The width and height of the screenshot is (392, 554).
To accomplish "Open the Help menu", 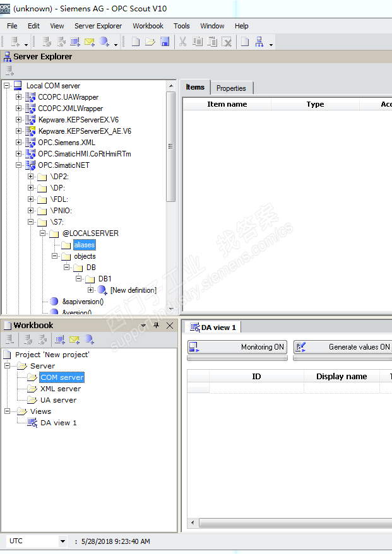I will point(241,26).
